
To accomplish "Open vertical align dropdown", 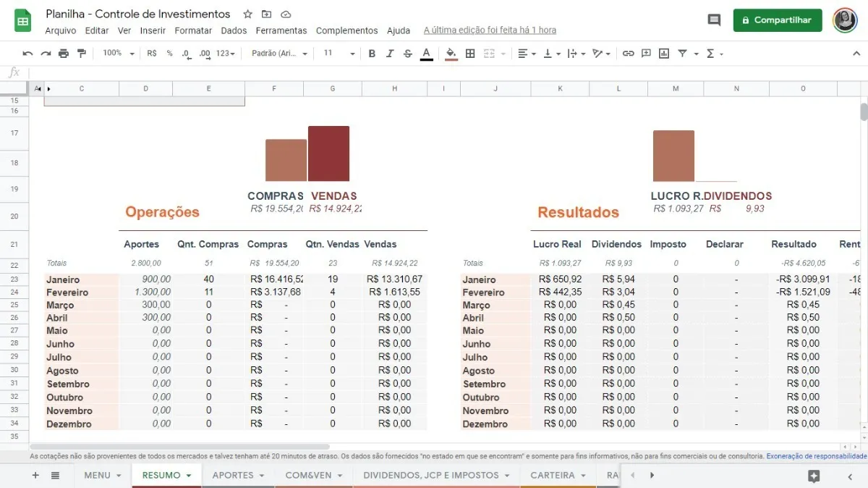I will pyautogui.click(x=551, y=54).
